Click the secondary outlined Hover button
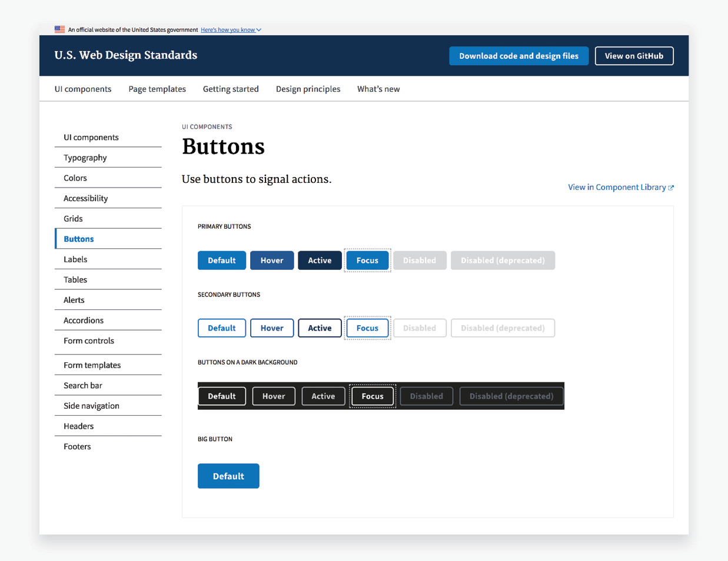 coord(272,328)
